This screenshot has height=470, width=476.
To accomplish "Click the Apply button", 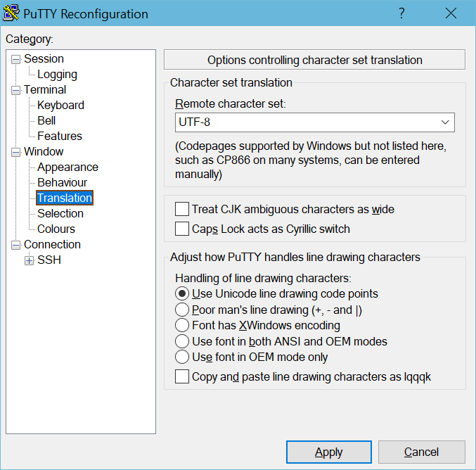I will click(x=329, y=452).
